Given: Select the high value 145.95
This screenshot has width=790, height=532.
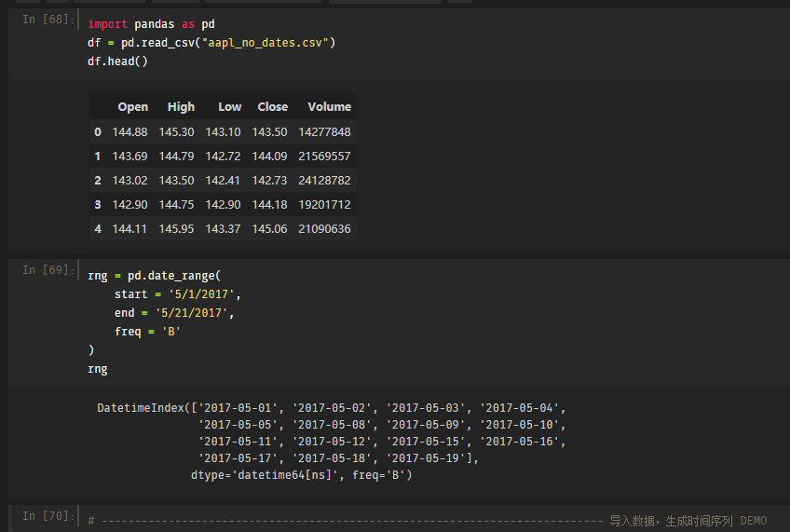Looking at the screenshot, I should [x=176, y=228].
